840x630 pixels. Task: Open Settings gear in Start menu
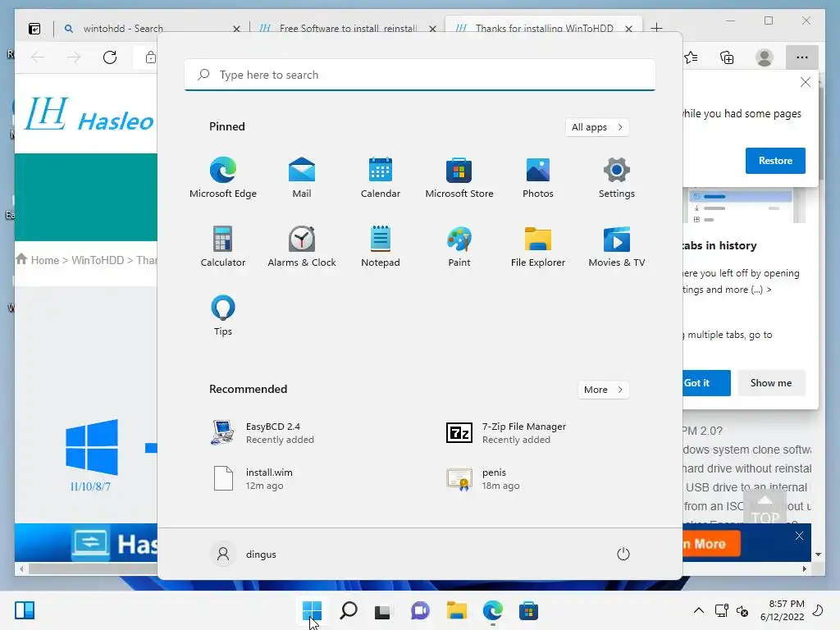pos(617,178)
